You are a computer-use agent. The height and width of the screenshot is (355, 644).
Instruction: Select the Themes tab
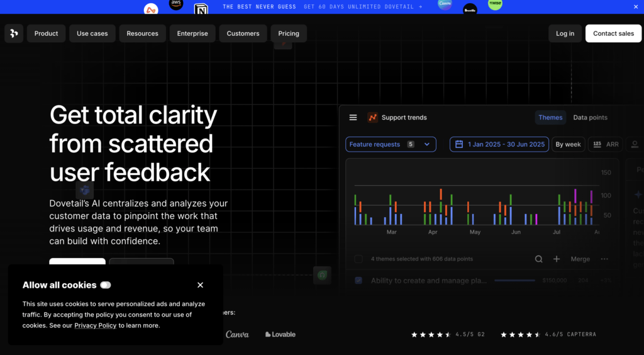point(550,118)
